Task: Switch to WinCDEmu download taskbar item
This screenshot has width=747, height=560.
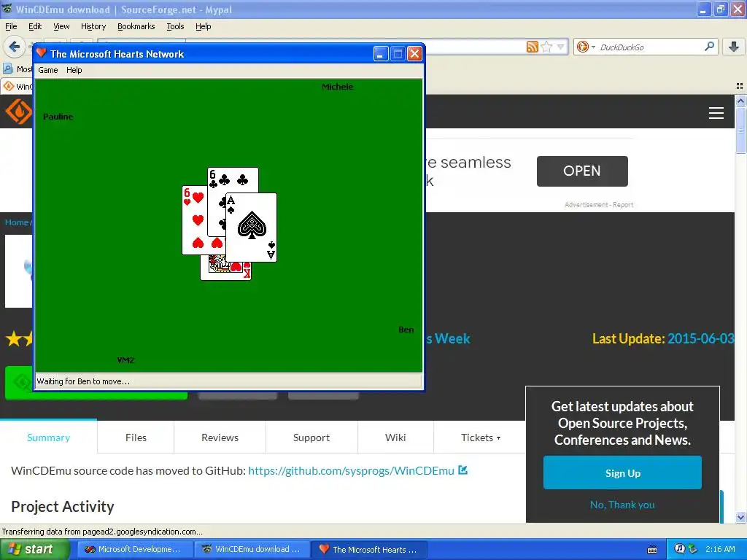Action: click(252, 549)
